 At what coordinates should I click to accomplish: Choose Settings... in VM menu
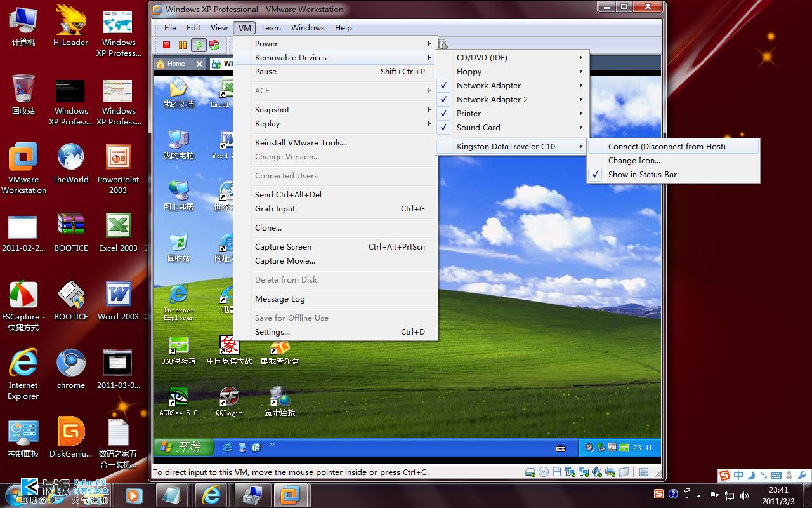[335, 331]
